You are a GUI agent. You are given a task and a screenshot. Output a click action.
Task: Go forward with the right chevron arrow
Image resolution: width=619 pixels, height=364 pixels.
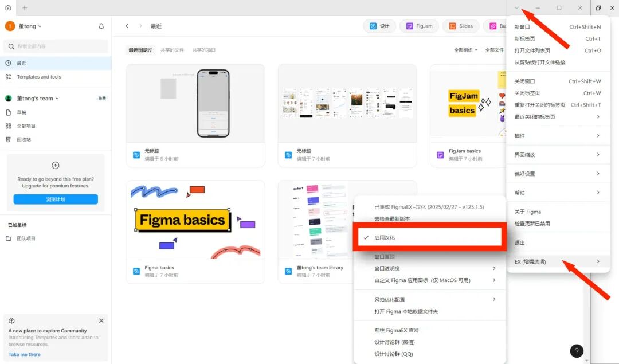point(140,26)
